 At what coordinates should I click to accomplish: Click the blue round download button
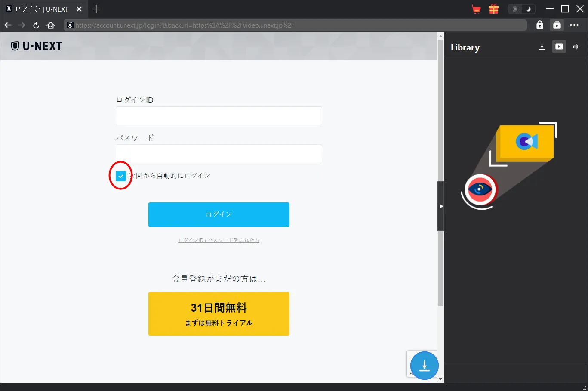pyautogui.click(x=424, y=366)
